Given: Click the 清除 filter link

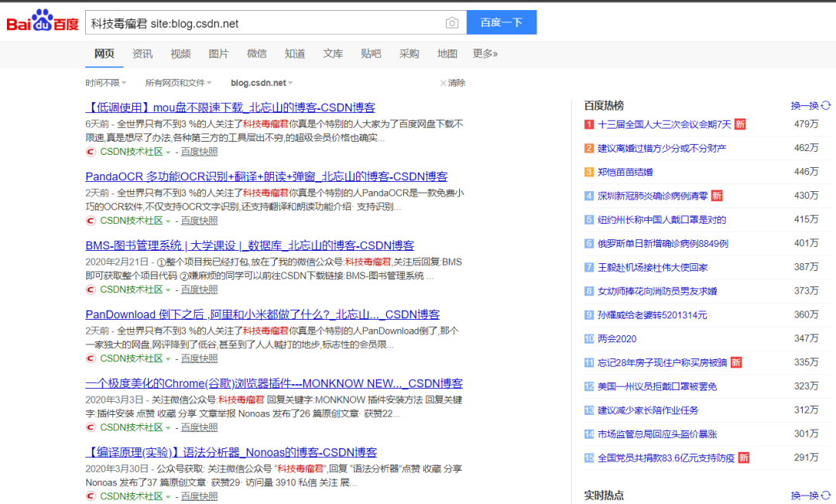Looking at the screenshot, I should click(x=457, y=83).
